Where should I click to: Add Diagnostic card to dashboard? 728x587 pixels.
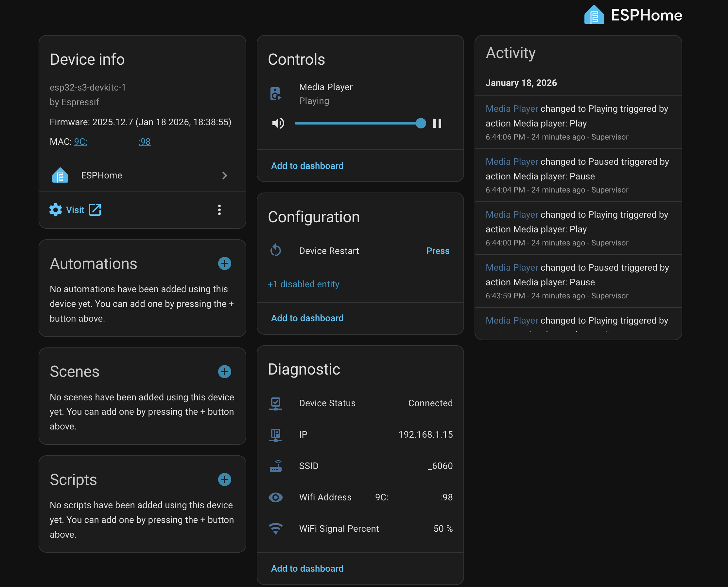307,568
